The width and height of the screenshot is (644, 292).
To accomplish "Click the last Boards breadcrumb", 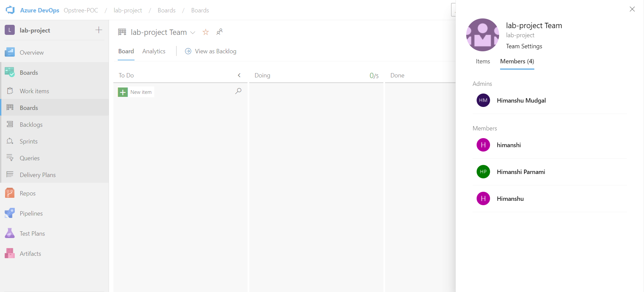I will 200,10.
